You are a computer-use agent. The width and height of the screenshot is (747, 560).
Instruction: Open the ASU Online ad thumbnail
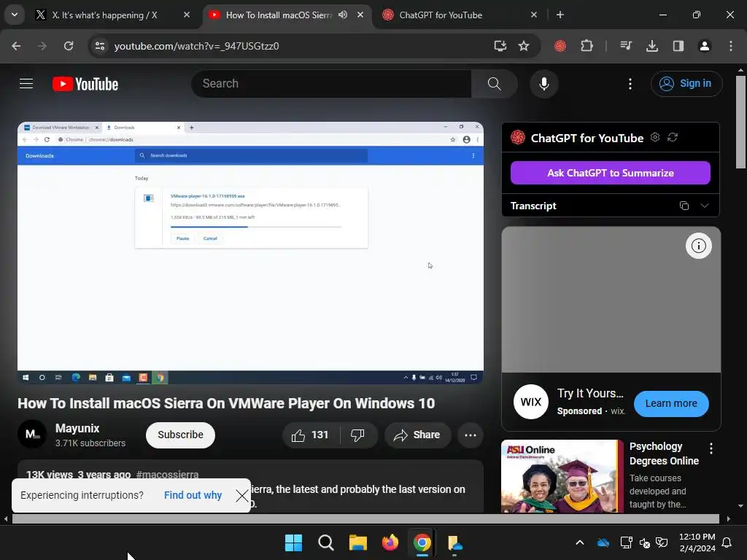pyautogui.click(x=562, y=476)
